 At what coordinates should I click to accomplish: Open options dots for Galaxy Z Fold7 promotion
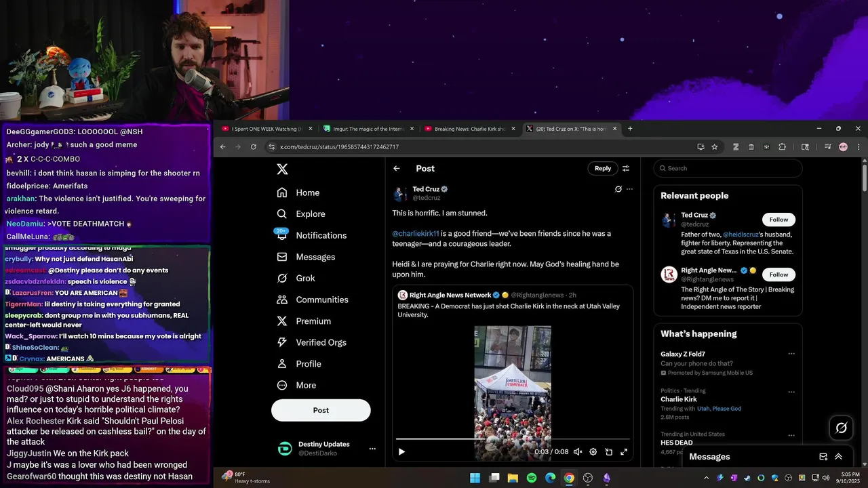click(x=791, y=354)
